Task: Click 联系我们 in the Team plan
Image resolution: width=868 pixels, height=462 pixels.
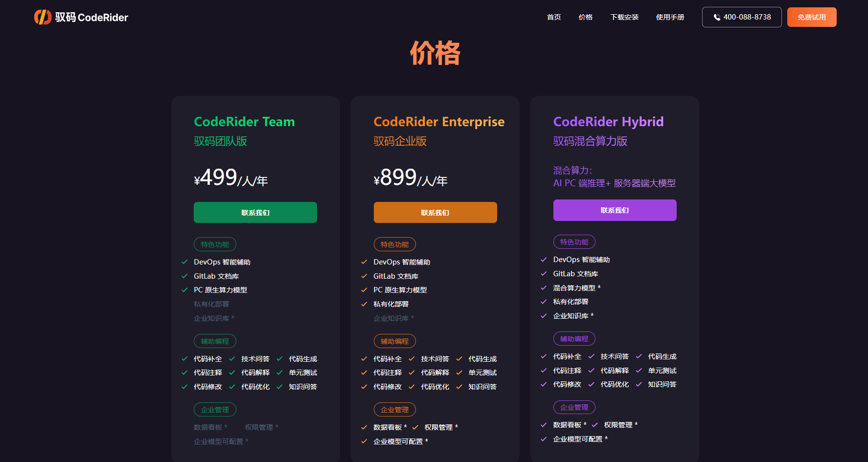Action: click(x=255, y=212)
